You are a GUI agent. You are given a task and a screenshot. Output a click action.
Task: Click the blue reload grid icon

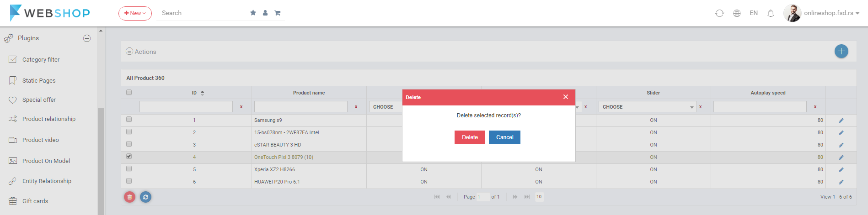coord(145,197)
